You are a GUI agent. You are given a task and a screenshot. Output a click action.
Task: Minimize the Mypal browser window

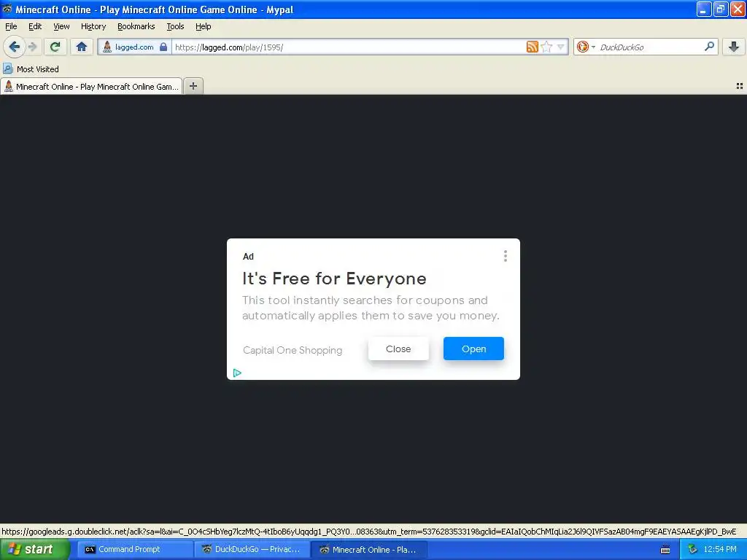(704, 9)
